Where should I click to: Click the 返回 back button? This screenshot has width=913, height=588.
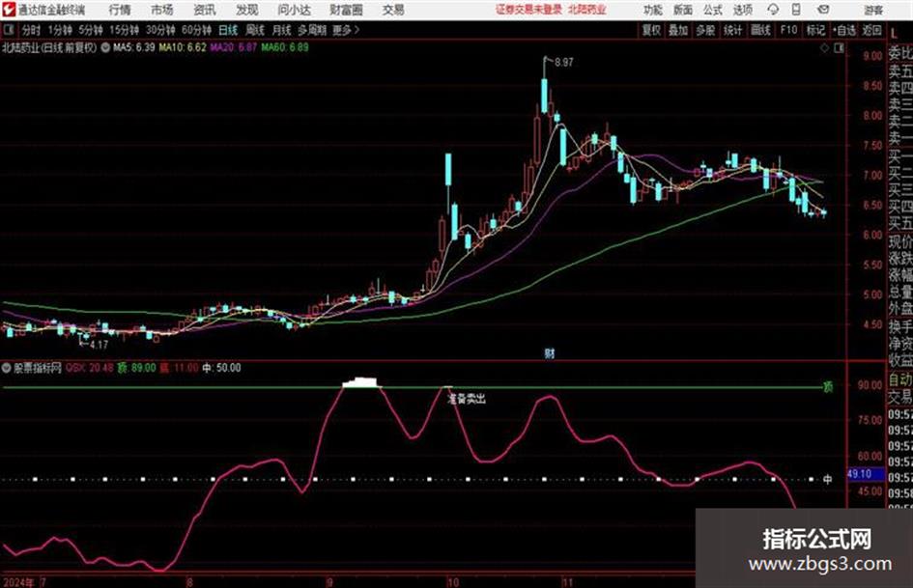[x=871, y=30]
